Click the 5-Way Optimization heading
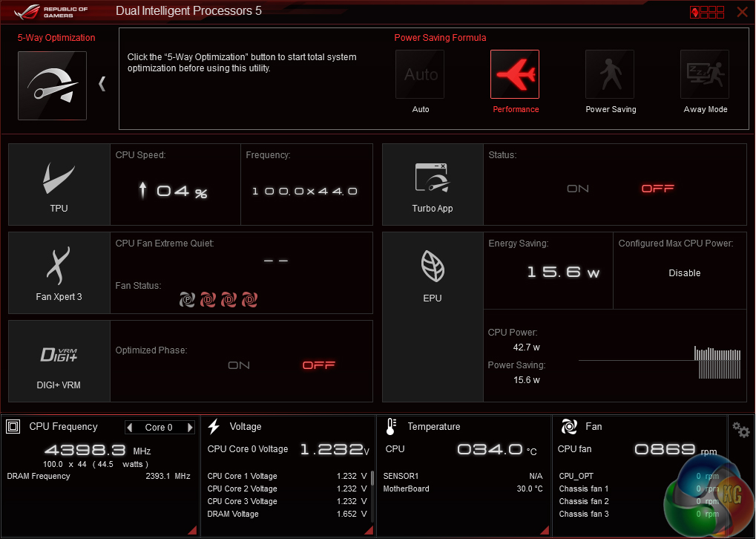 [x=56, y=38]
